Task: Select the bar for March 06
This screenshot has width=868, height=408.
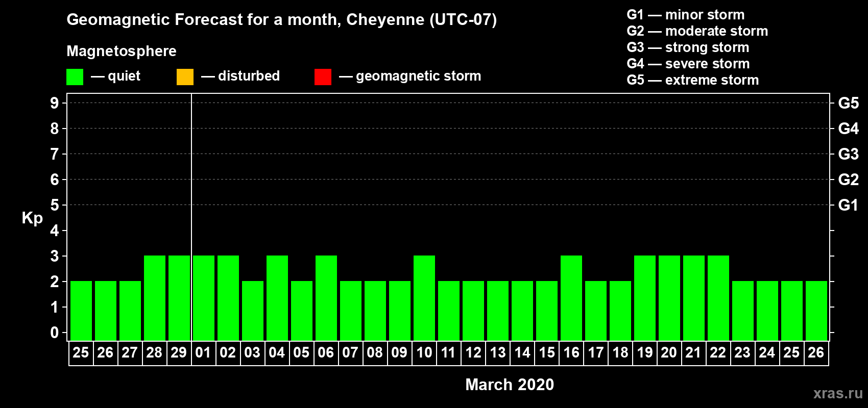Action: (326, 298)
